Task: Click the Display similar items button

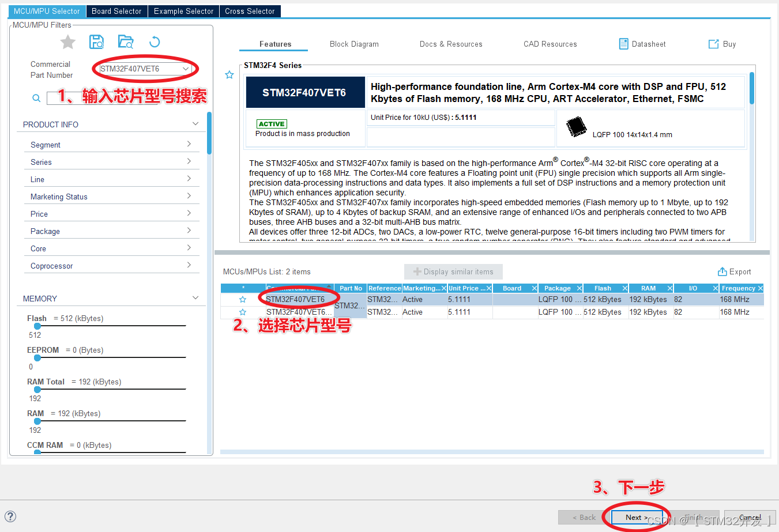Action: coord(453,271)
